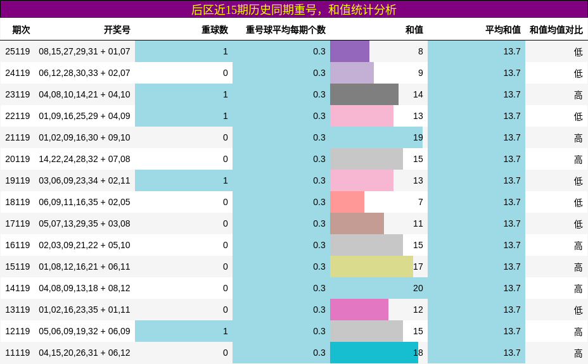This screenshot has width=588, height=364.
Task: Select period number 16119
Action: 18,245
